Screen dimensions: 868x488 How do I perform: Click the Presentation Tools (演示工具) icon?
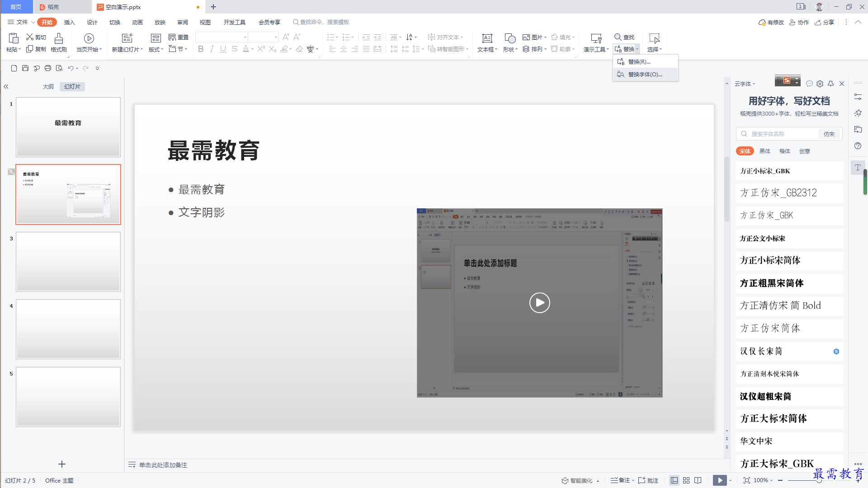pos(596,38)
